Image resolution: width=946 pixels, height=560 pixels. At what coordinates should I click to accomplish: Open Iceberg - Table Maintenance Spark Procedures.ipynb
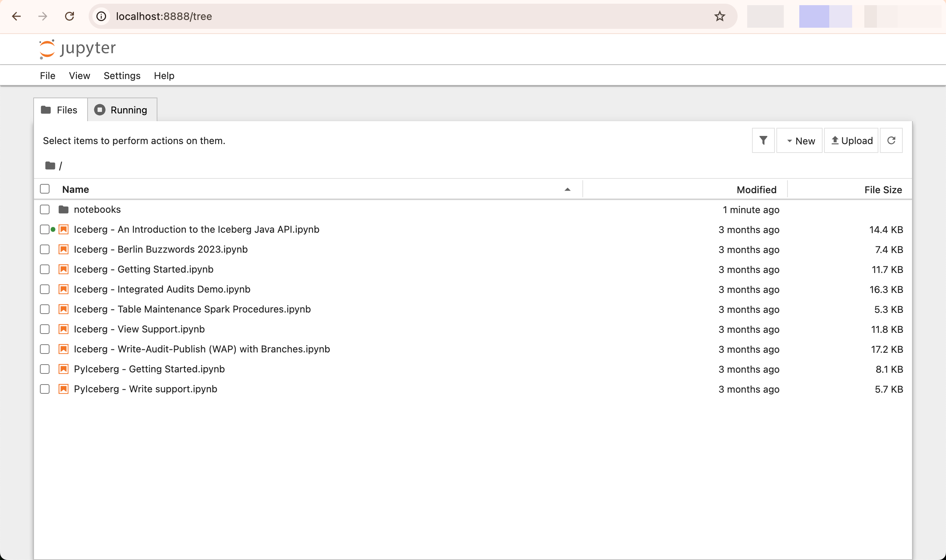point(192,310)
